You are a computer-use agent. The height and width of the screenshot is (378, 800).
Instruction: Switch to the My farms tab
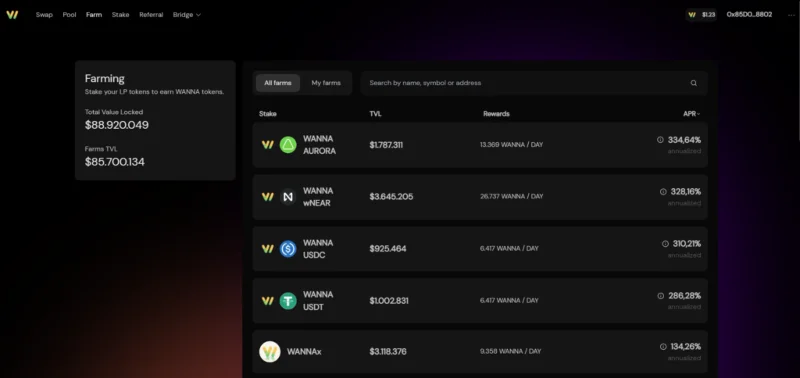click(326, 83)
